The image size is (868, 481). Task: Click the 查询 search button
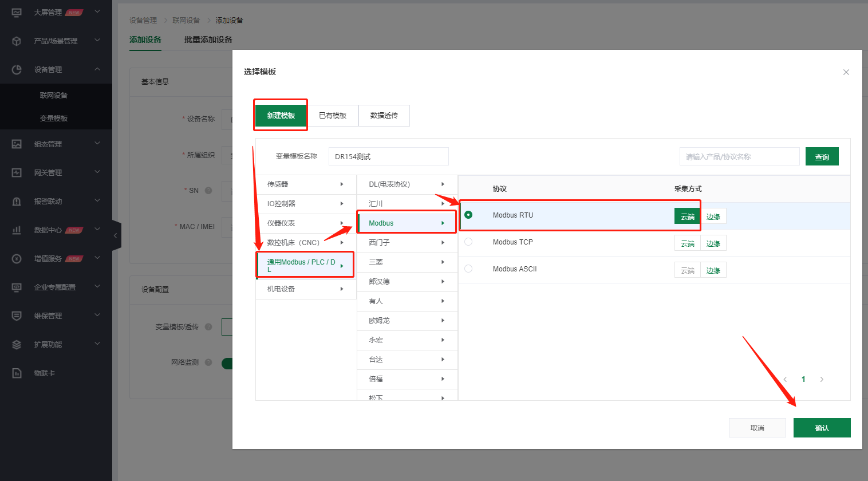822,156
